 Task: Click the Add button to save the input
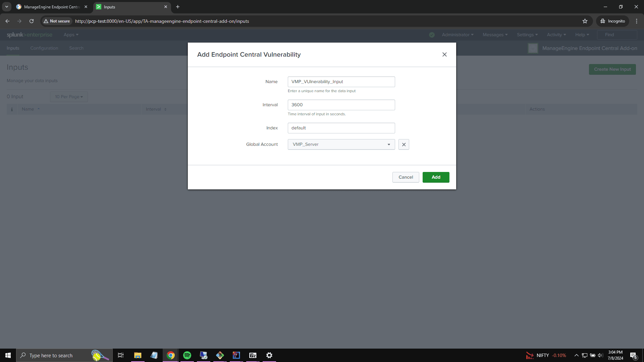[436, 177]
